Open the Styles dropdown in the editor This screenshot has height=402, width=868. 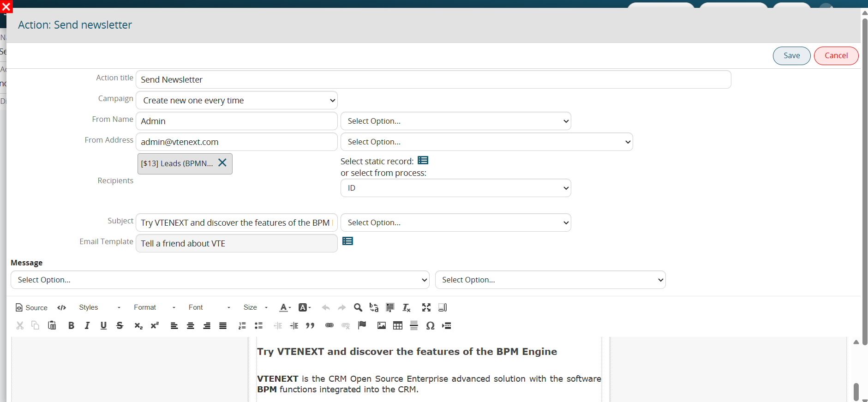(100, 307)
